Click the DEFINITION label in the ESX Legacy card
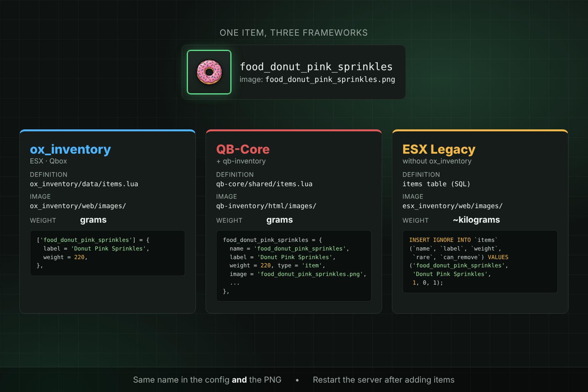Image resolution: width=588 pixels, height=392 pixels. (421, 175)
